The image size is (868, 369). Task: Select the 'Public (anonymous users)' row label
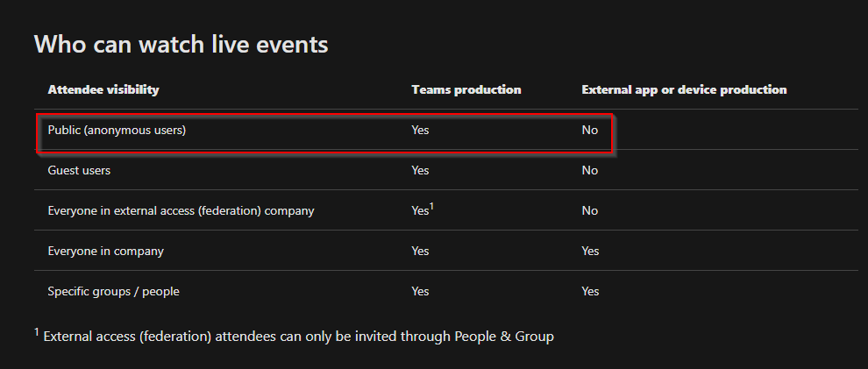(x=117, y=130)
